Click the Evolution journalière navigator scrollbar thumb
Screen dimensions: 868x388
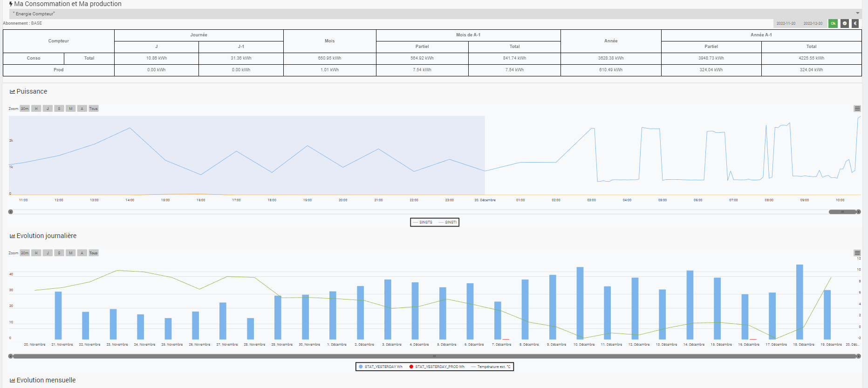[x=435, y=356]
